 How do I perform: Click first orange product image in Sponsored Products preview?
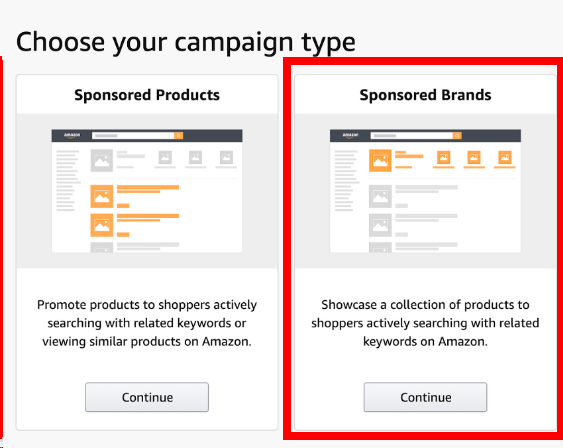(x=102, y=196)
